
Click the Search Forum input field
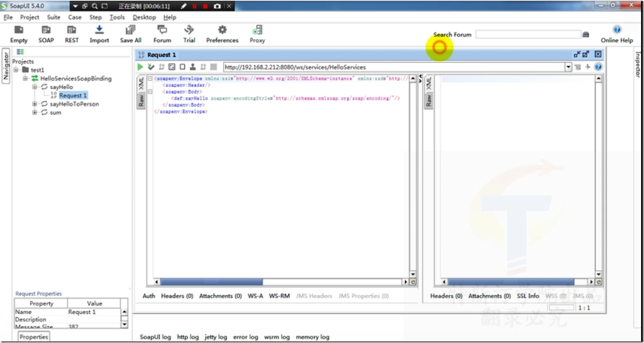click(528, 34)
